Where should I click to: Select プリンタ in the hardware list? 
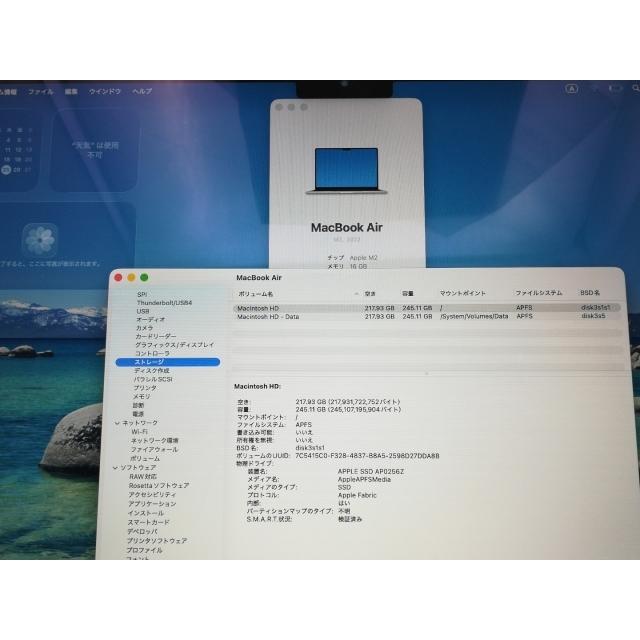point(145,388)
